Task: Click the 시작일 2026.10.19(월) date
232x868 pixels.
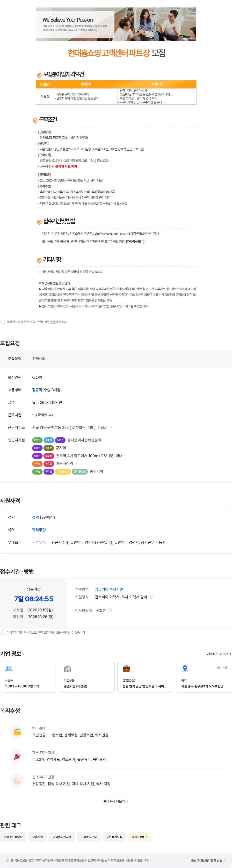Action: pyautogui.click(x=40, y=610)
